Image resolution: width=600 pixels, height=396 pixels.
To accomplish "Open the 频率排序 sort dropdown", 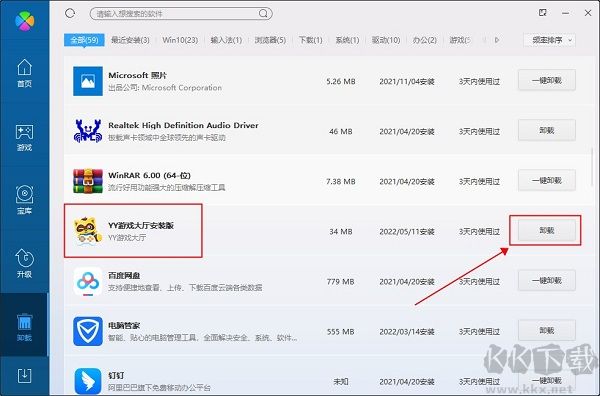I will point(549,40).
